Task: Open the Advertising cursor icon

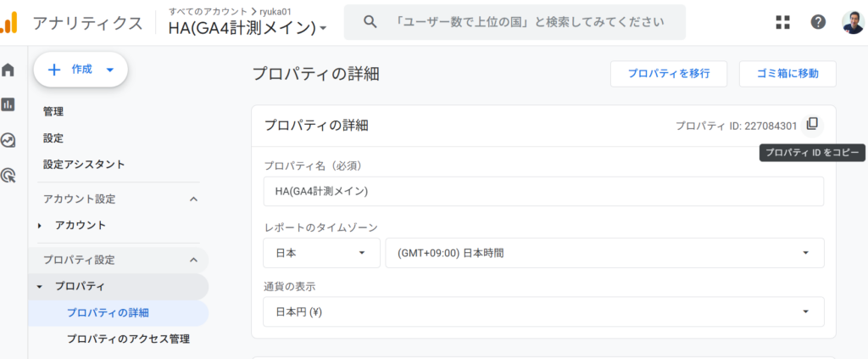Action: tap(8, 176)
